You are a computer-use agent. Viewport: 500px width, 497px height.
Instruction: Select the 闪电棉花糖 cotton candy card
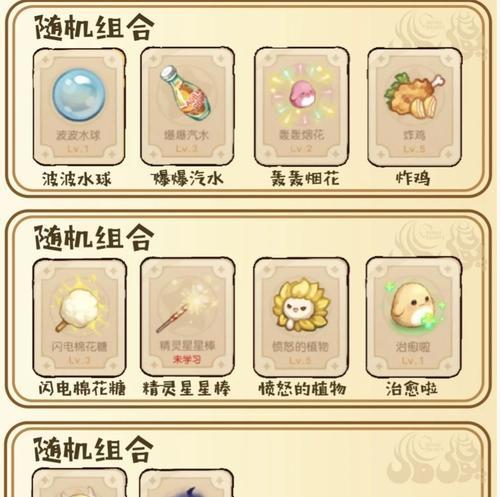[79, 318]
